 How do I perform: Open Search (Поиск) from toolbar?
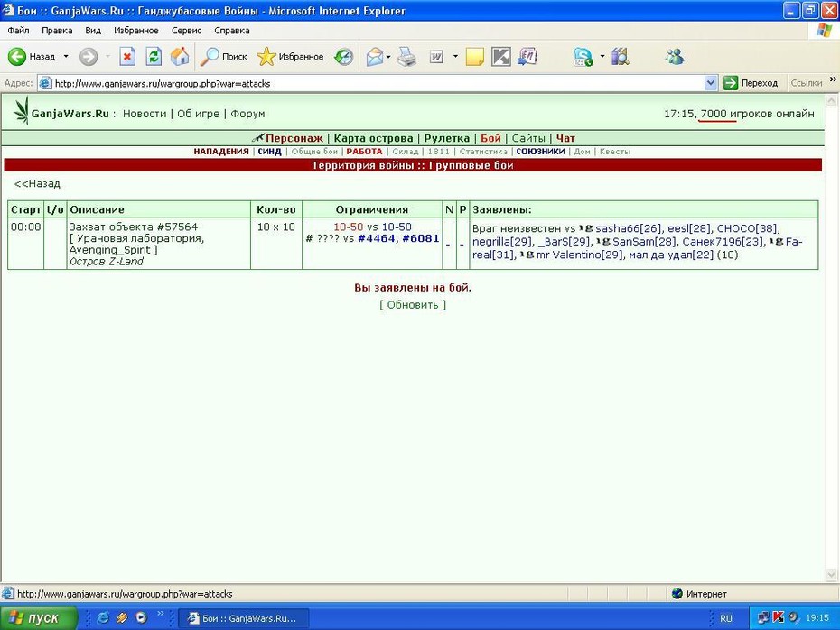point(223,56)
